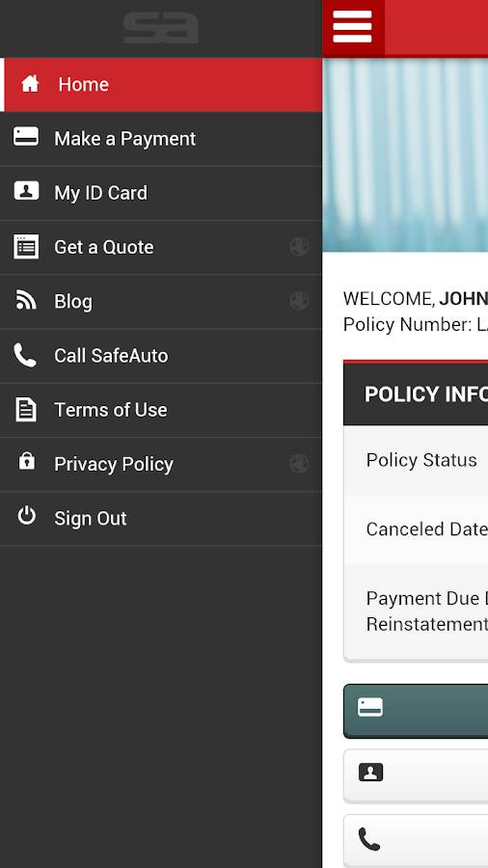Click the phone icon beside Call SafeAuto
The image size is (488, 868).
tap(25, 355)
